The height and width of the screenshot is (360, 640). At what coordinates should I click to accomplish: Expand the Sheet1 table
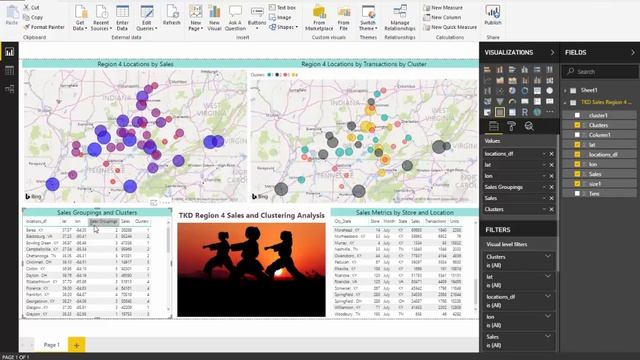click(x=566, y=90)
